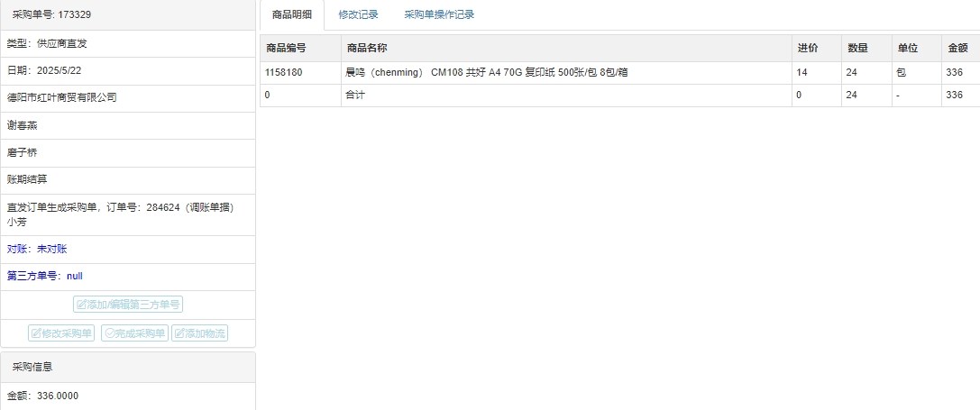Image resolution: width=980 pixels, height=410 pixels.
Task: Click the 磨子桥 row
Action: pos(128,152)
